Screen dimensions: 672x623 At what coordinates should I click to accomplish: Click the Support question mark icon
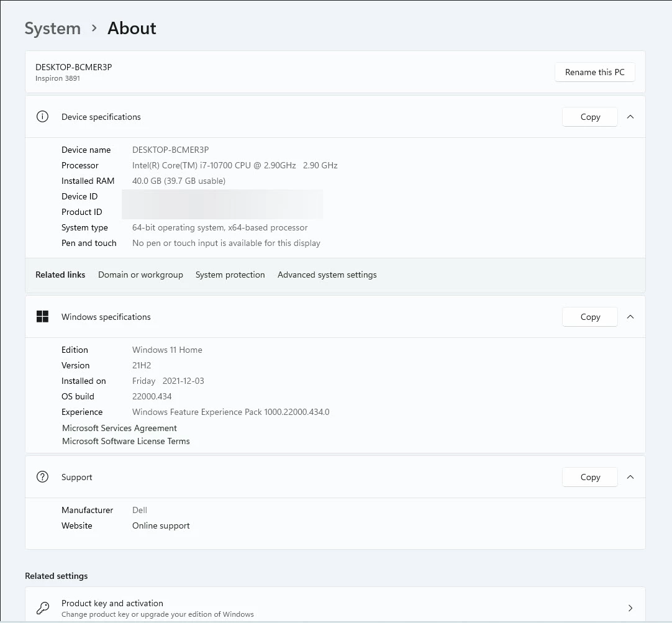pyautogui.click(x=42, y=477)
